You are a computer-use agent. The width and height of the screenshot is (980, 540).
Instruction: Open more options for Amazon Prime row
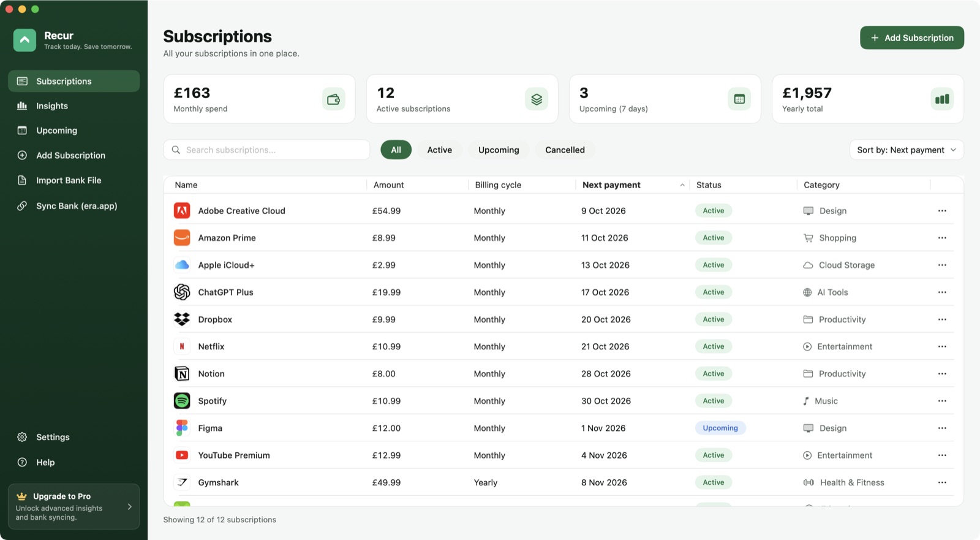[x=942, y=238]
